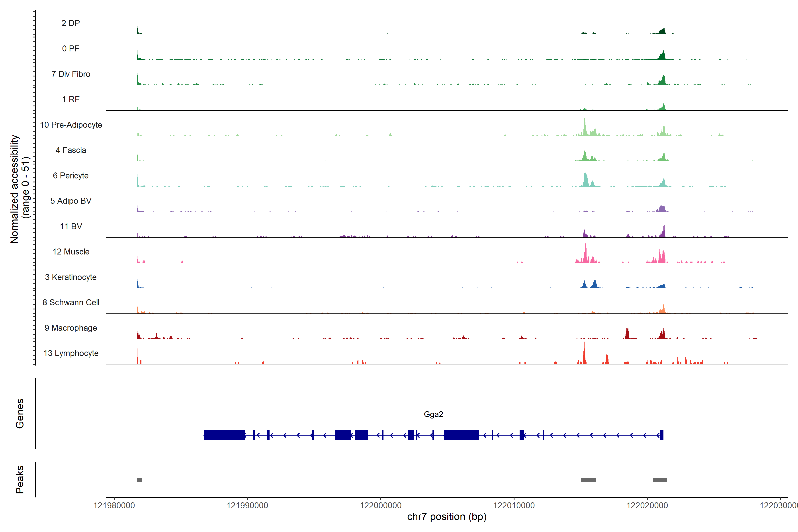
Task: Click the tallest peak in the Lymphocyte track
Action: pyautogui.click(x=584, y=354)
